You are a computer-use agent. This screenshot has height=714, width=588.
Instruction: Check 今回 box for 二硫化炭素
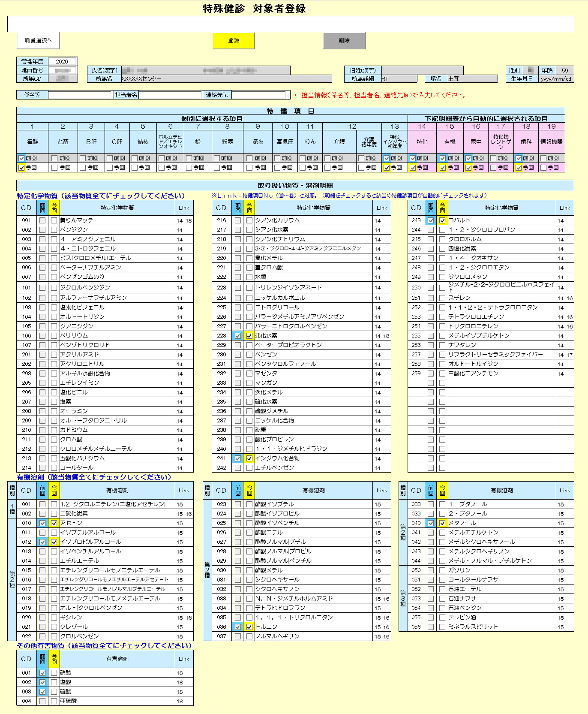(54, 514)
